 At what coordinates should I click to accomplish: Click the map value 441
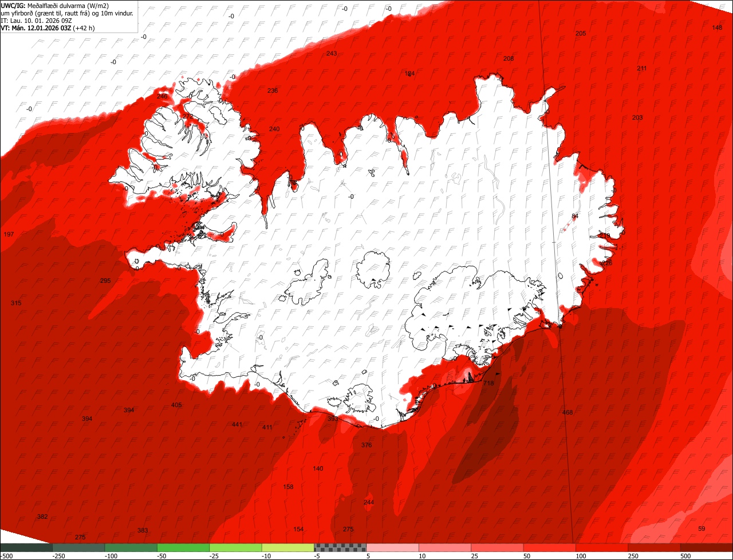tap(237, 424)
